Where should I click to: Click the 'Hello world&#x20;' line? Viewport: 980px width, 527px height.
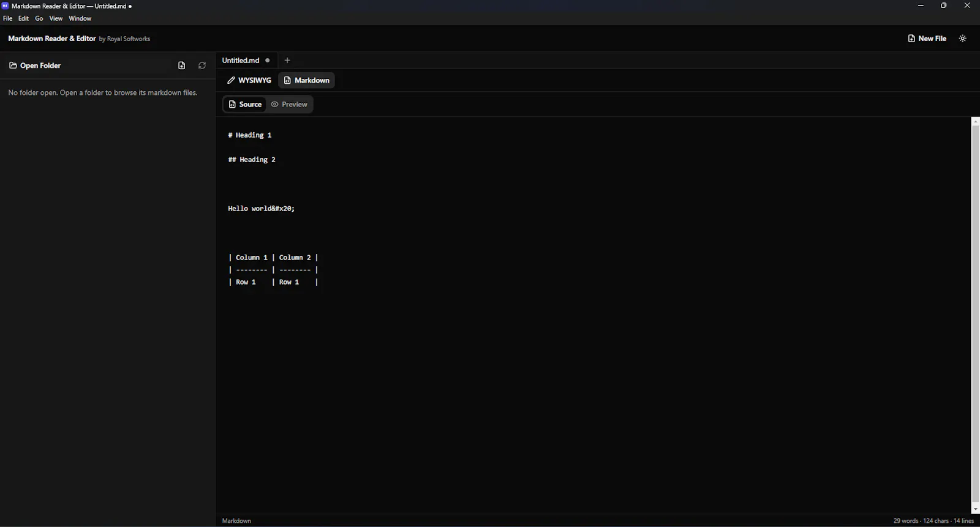pos(262,209)
